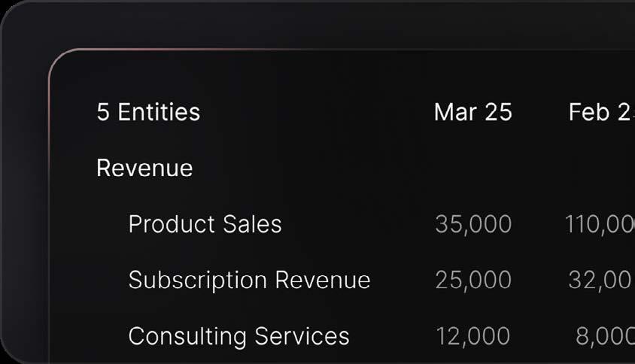Click the number 25 in Mar header
635x364 pixels.
coord(499,112)
